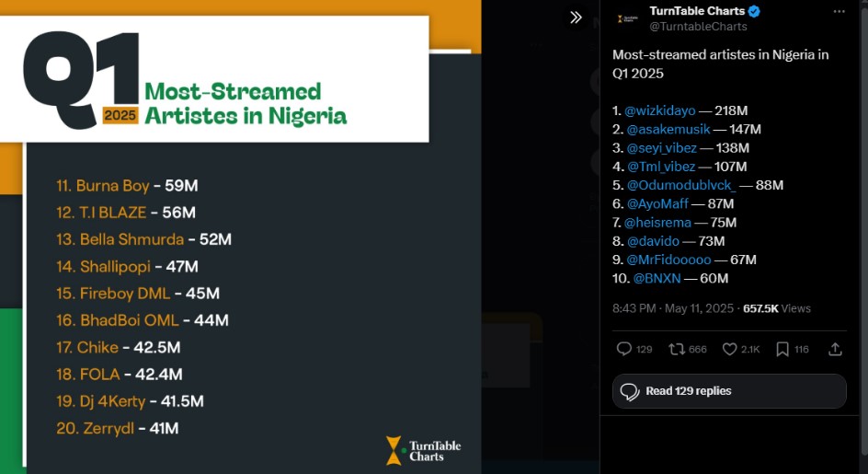Collapse the side panel with double-chevron icon
Viewport: 868px width, 474px height.
576,17
